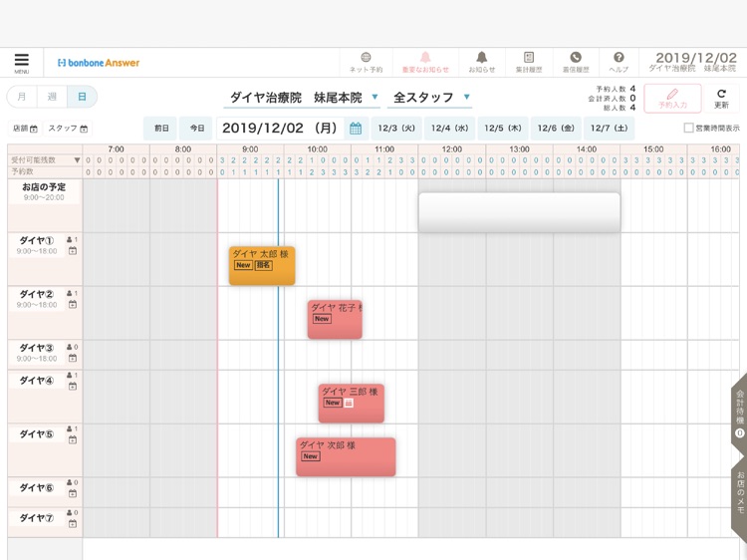Open the ダイヤ 太郎 様 orange appointment
Screen dimensions: 747x560
[262, 265]
